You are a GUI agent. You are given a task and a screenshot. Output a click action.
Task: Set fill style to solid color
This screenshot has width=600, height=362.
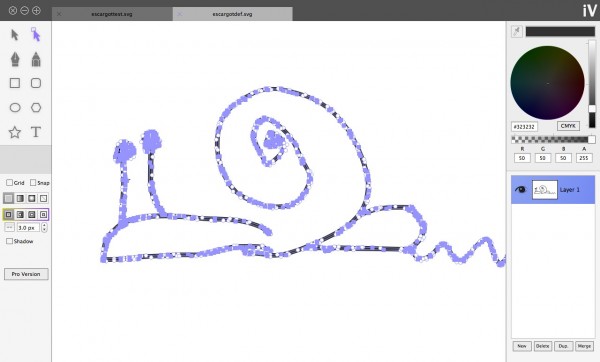pos(8,198)
